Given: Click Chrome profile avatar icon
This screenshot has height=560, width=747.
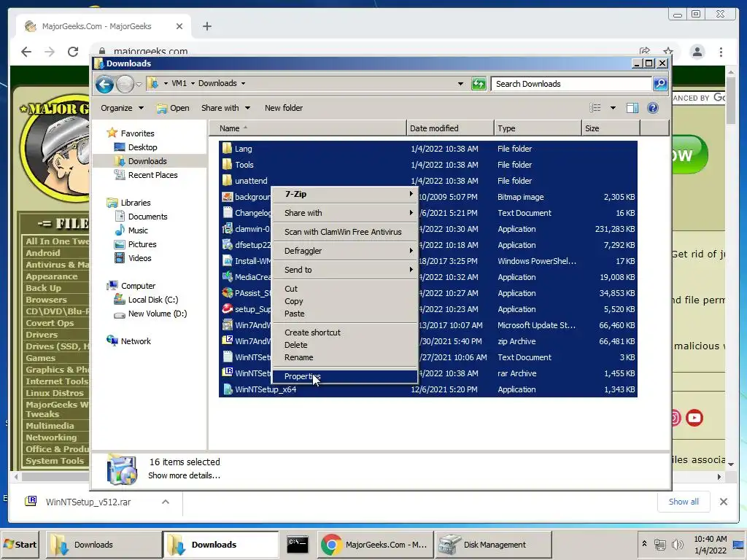Looking at the screenshot, I should point(697,52).
